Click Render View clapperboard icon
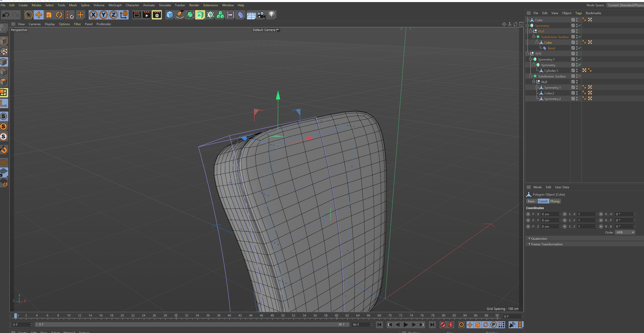Viewport: 644px width, 333px height. (x=136, y=15)
